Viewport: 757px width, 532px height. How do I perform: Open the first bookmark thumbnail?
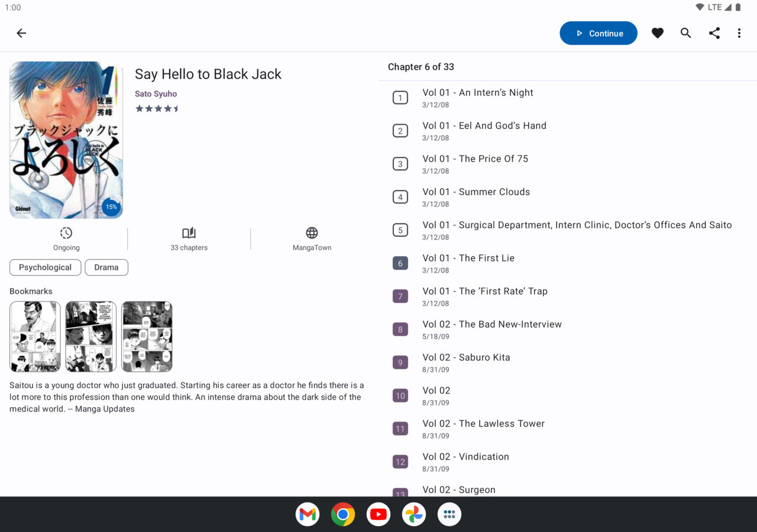click(x=35, y=336)
